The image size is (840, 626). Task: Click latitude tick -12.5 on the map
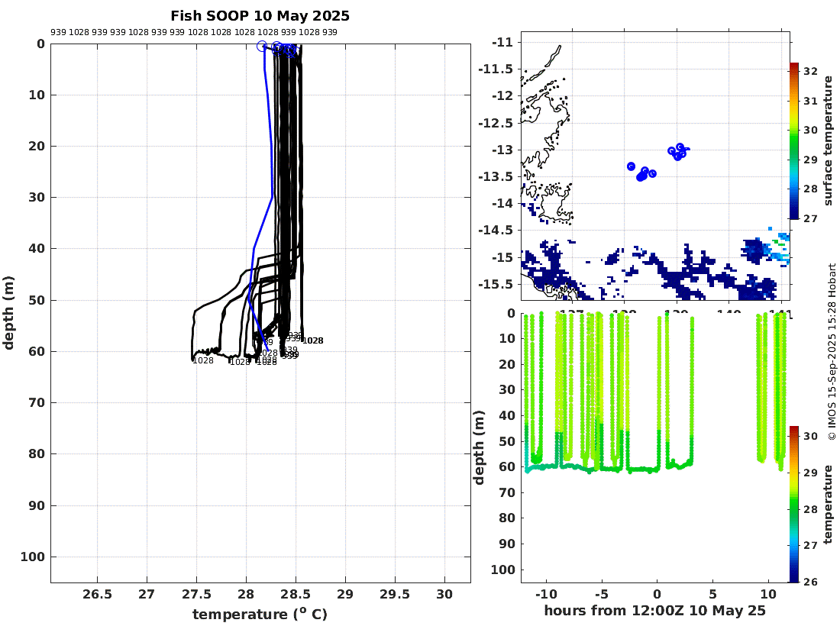point(496,123)
